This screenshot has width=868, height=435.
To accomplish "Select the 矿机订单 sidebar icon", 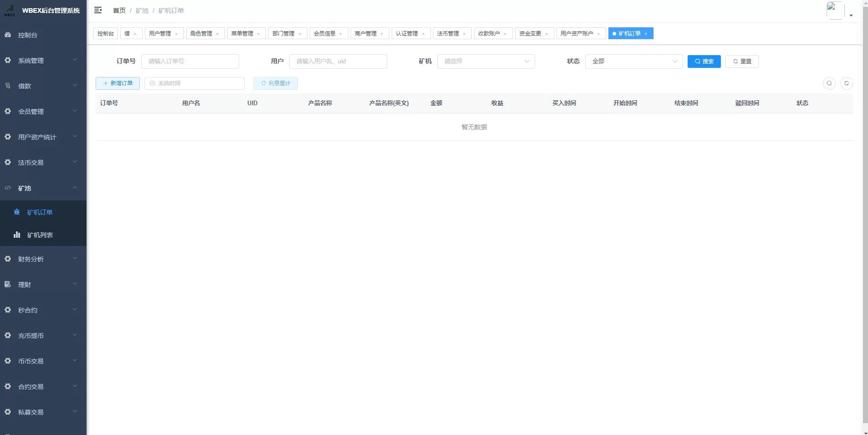I will (x=16, y=212).
